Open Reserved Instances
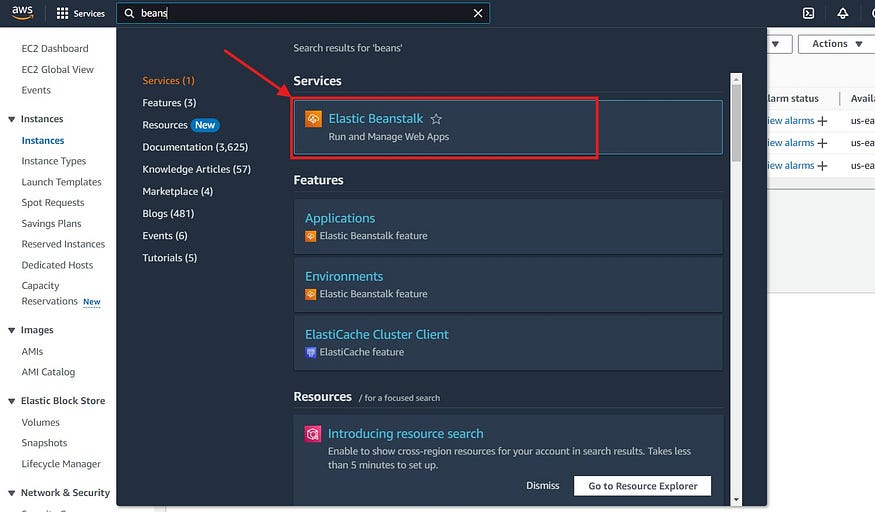The height and width of the screenshot is (512, 875). pyautogui.click(x=63, y=244)
